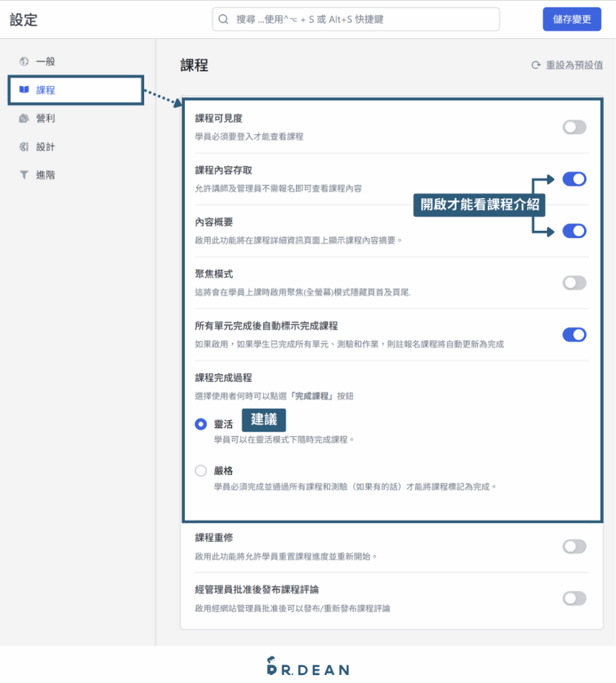The image size is (616, 683).
Task: Click the globe icon beside 一般
Action: (x=23, y=61)
